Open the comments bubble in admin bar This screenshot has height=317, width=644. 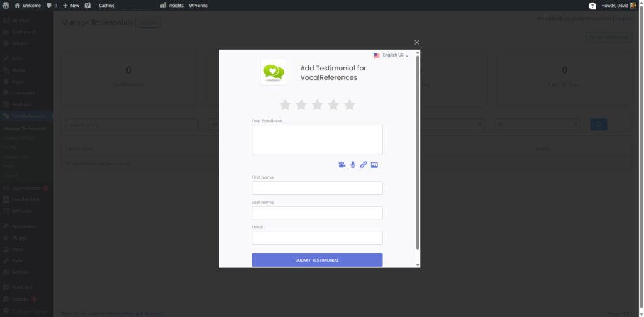(52, 5)
